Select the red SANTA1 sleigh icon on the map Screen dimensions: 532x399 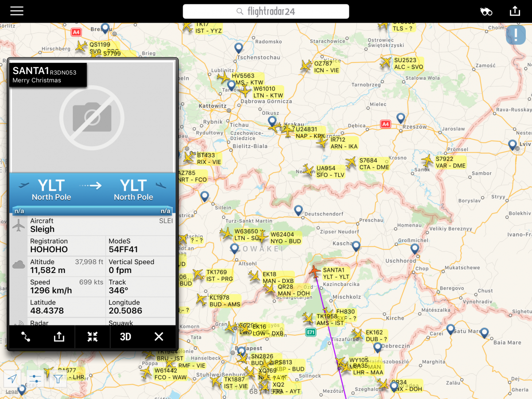315,271
